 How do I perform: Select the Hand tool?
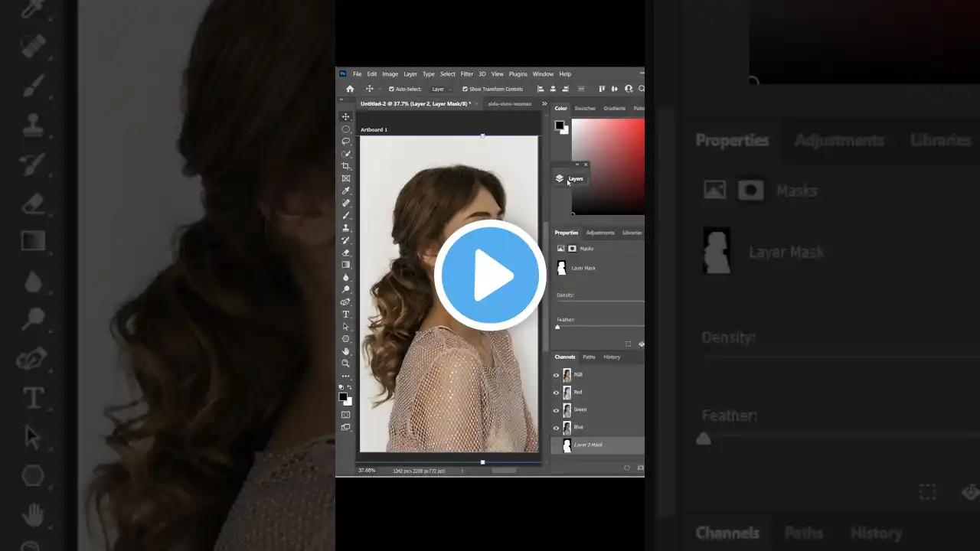pos(346,351)
